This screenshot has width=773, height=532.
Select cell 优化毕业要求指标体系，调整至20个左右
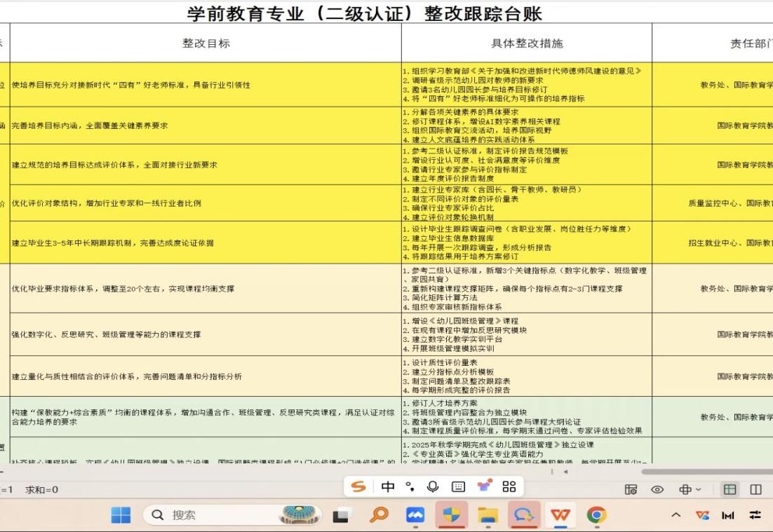(x=206, y=288)
